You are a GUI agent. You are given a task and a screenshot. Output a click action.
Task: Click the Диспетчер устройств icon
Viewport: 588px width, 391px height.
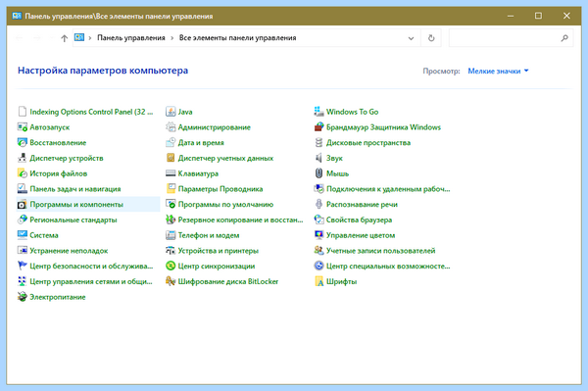(x=23, y=158)
